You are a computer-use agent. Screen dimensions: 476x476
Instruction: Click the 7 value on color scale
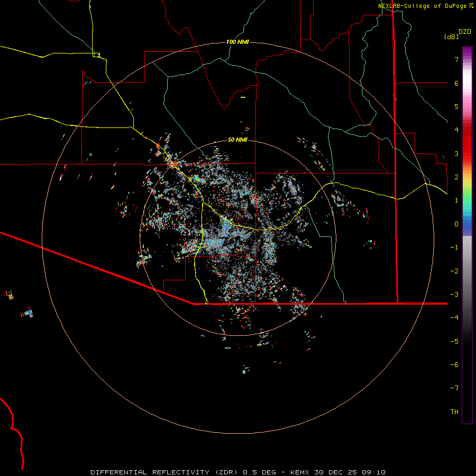click(x=456, y=59)
